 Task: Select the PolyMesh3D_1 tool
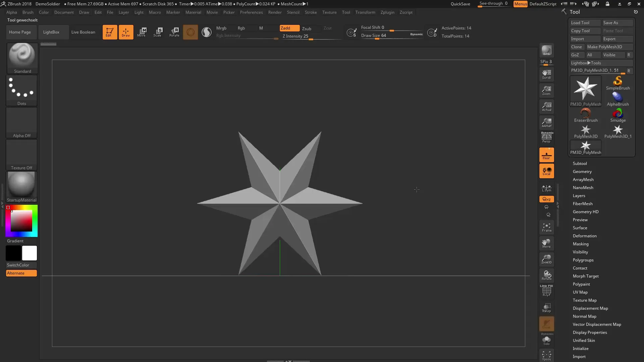click(x=618, y=131)
